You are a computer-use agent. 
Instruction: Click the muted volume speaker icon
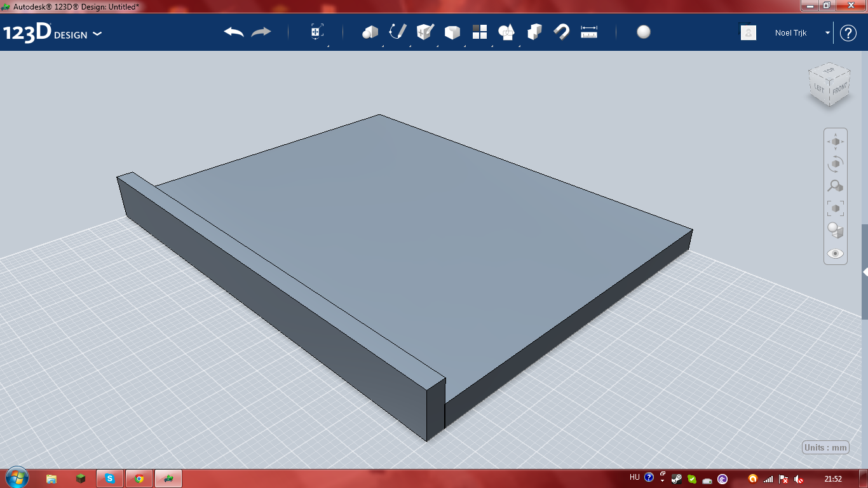point(799,478)
